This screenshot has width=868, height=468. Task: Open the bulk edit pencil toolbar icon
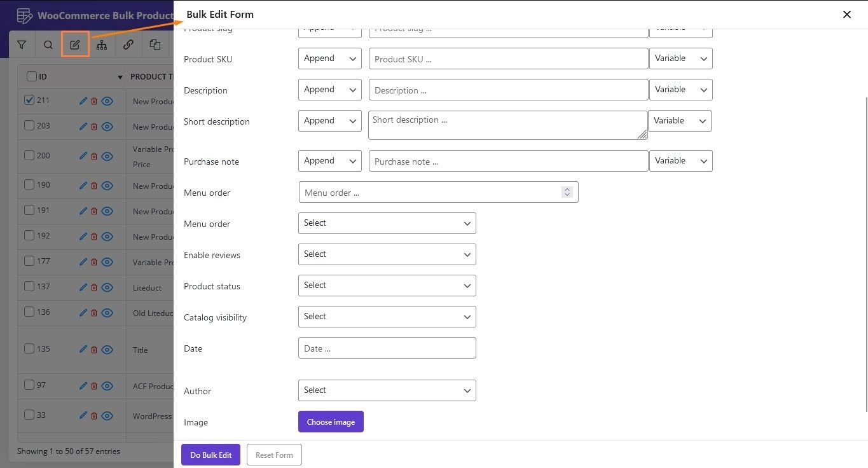click(x=75, y=45)
